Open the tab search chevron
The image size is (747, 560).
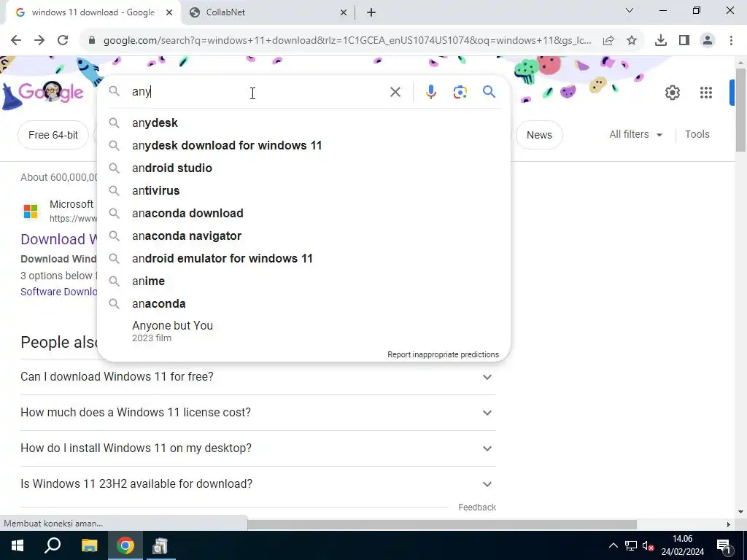click(x=630, y=10)
